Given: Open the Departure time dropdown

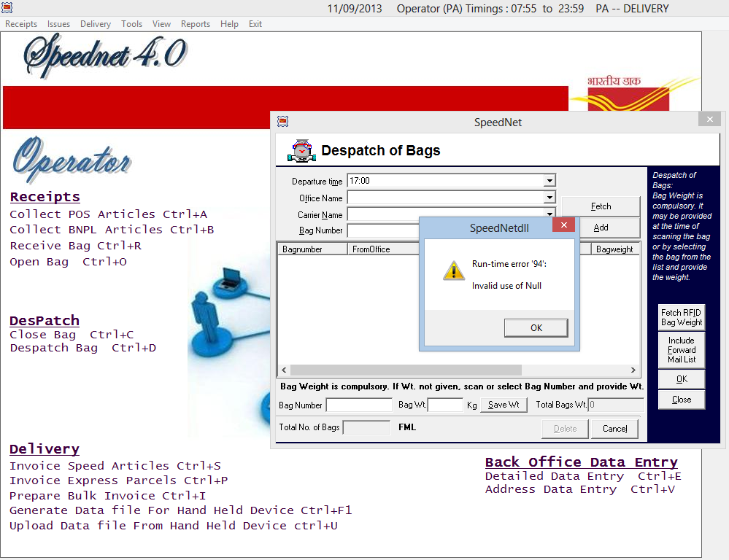Looking at the screenshot, I should point(549,180).
